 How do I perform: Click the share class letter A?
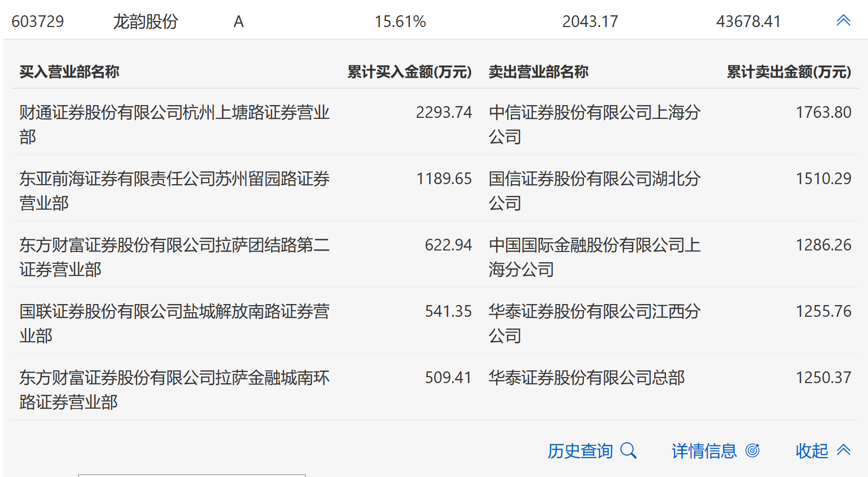click(x=238, y=21)
